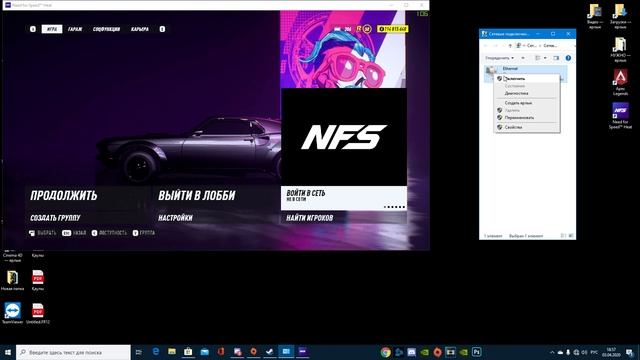
Task: Open the Need for Speed Heat desktop shortcut
Action: click(620, 116)
